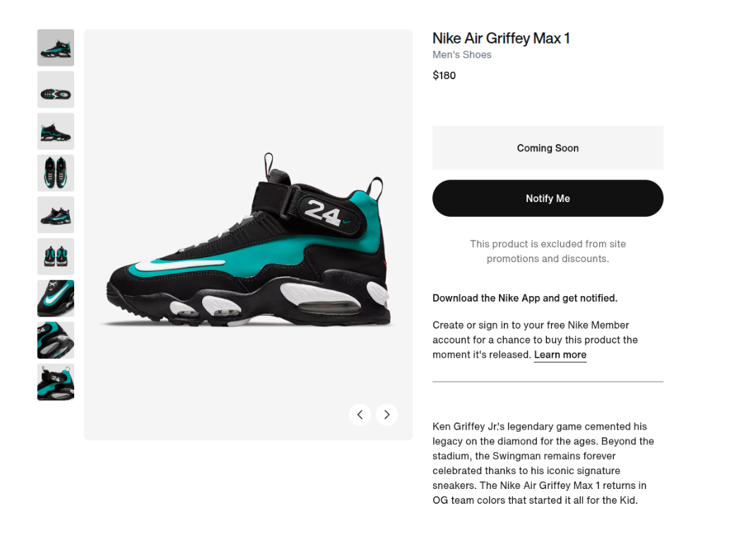Viewport: 756px width, 537px height.
Task: Open the front-facing pair thumbnail
Action: click(x=55, y=256)
